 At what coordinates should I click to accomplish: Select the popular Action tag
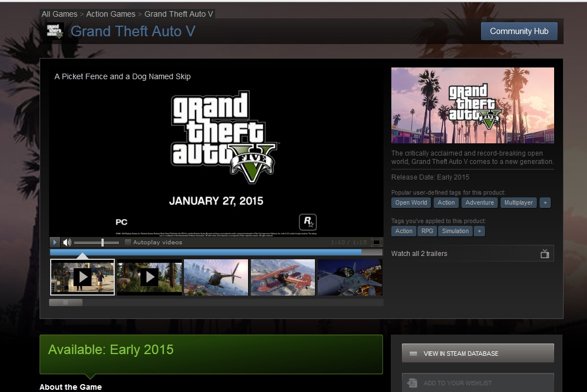446,202
